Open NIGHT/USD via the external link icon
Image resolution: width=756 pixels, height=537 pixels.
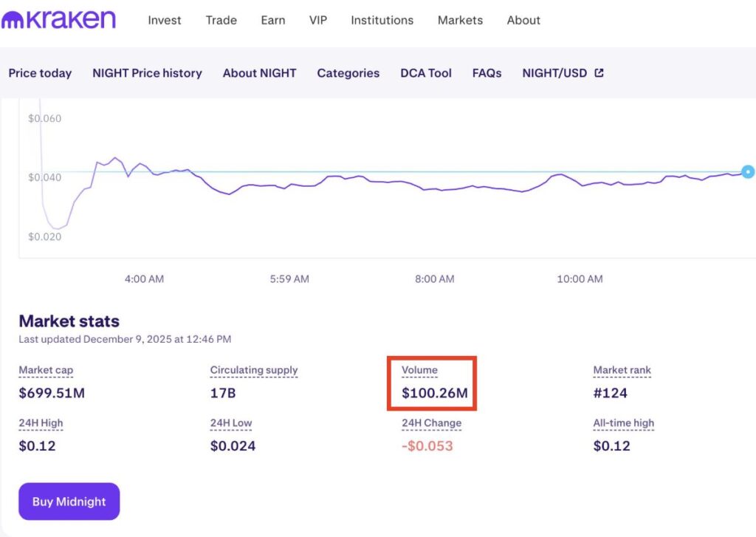598,72
